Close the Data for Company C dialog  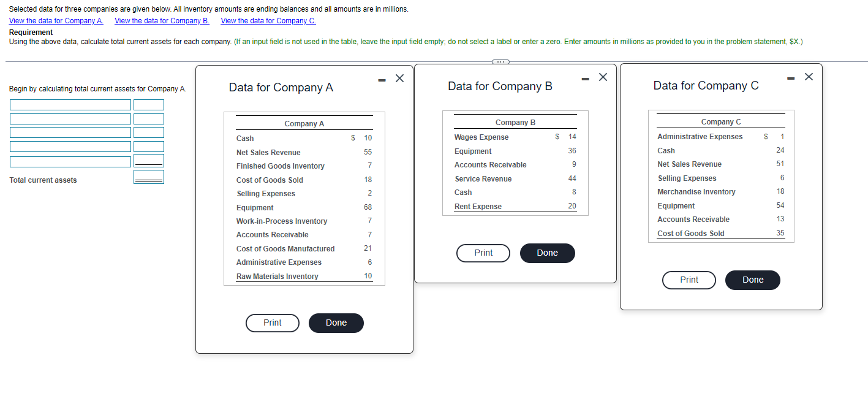coord(809,77)
